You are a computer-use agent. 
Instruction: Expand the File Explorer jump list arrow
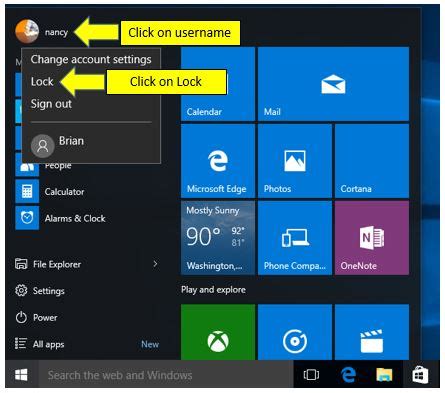point(155,264)
